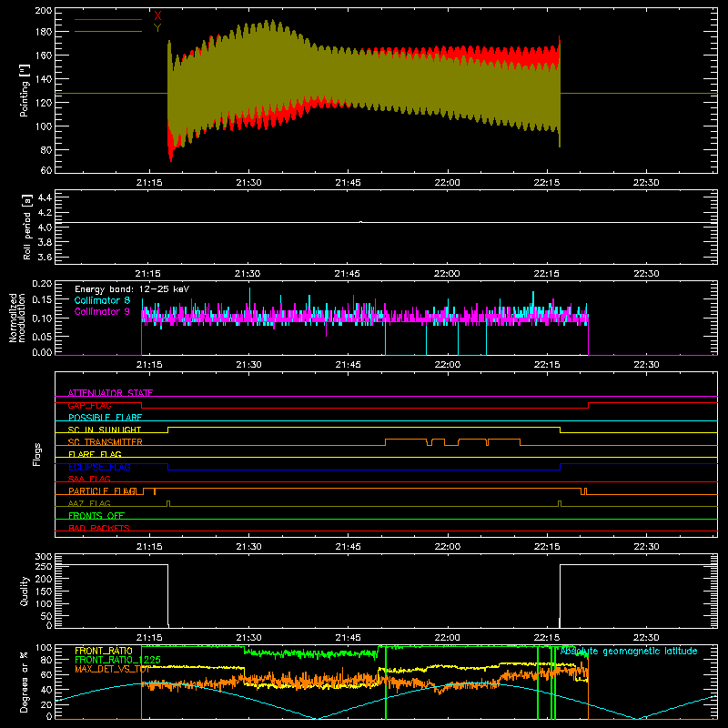728x728 pixels.
Task: Select the Y legend label
Action: pyautogui.click(x=157, y=28)
